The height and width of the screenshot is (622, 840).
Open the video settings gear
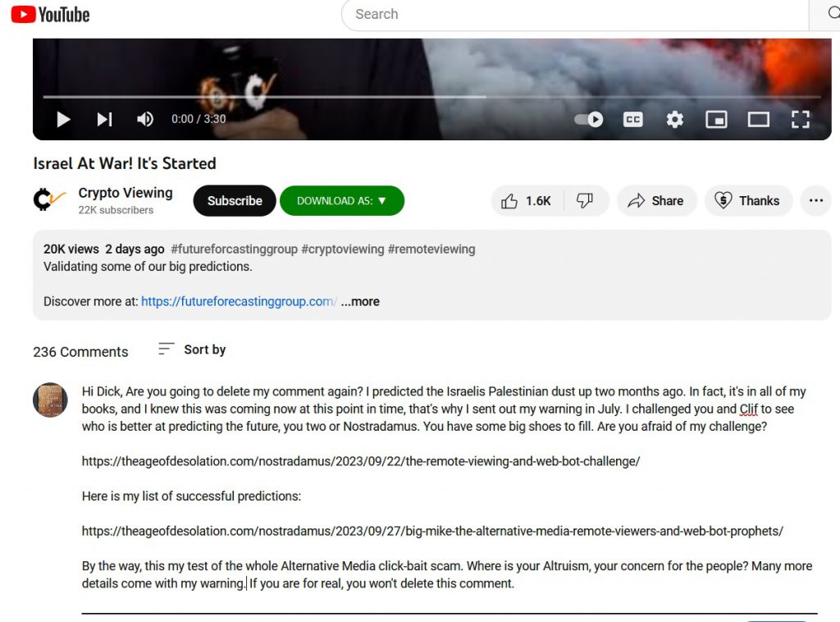[674, 119]
